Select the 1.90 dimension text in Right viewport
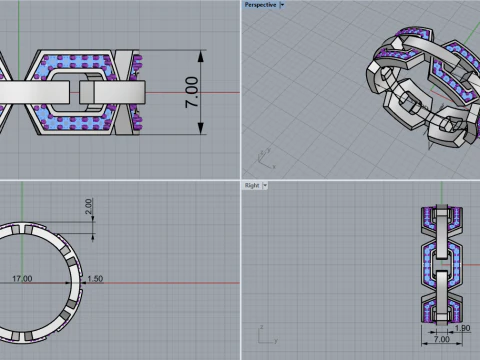The image size is (480, 360). pos(462,328)
